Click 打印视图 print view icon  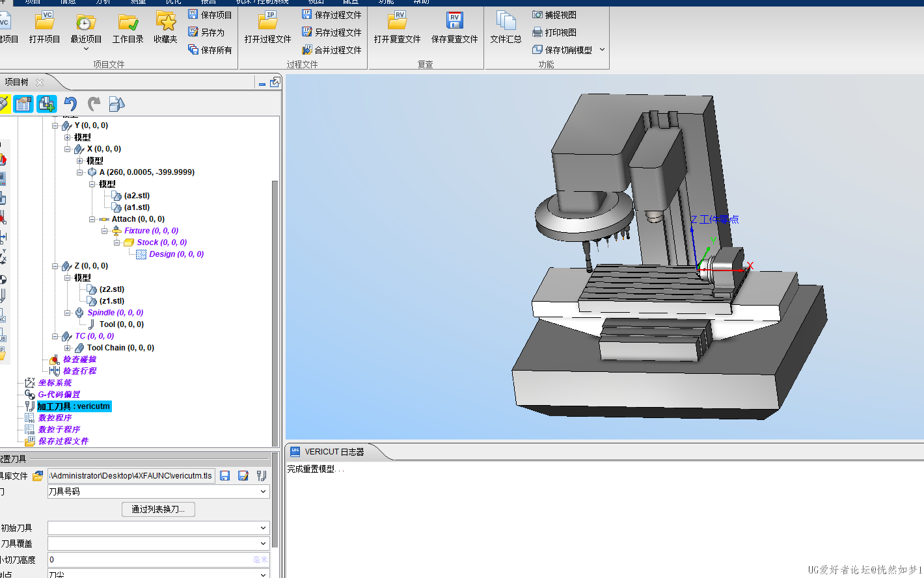point(537,32)
